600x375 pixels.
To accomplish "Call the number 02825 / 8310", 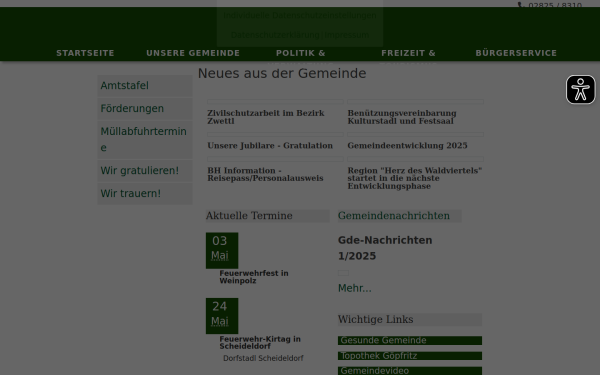I will (555, 5).
